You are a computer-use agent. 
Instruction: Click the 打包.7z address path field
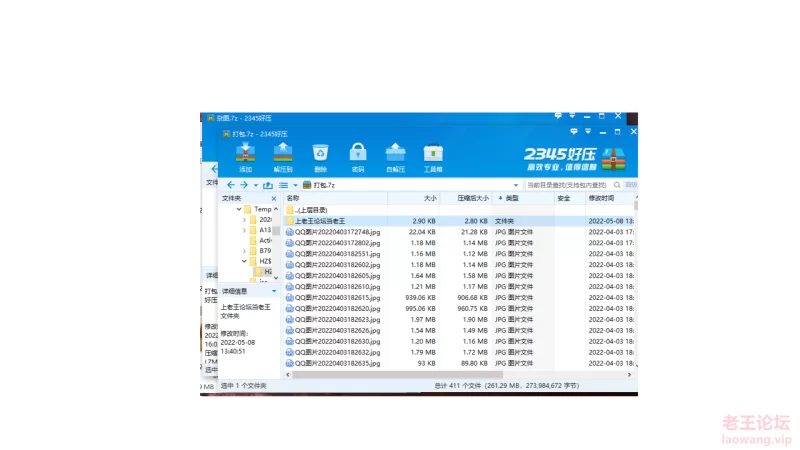pos(411,185)
